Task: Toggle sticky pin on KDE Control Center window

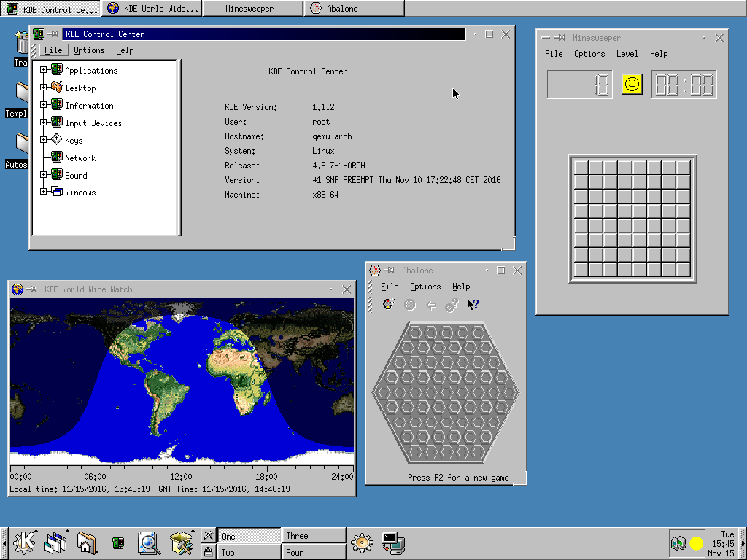Action: [53, 34]
